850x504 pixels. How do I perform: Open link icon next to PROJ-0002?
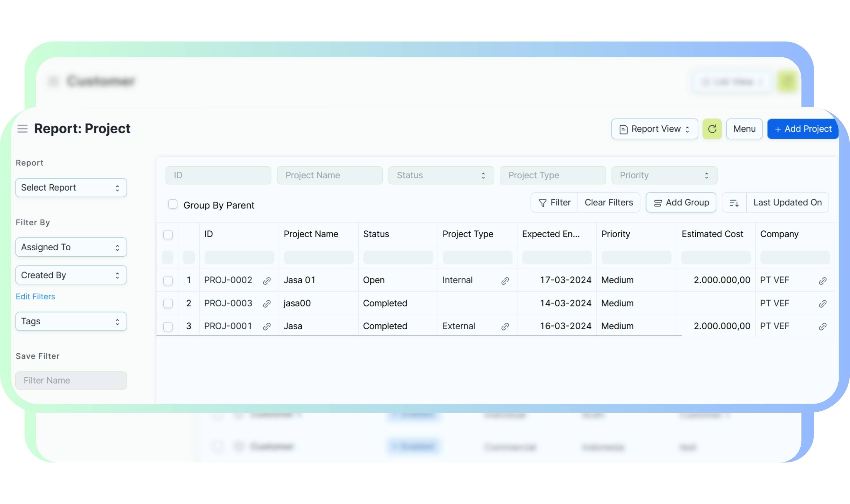267,281
